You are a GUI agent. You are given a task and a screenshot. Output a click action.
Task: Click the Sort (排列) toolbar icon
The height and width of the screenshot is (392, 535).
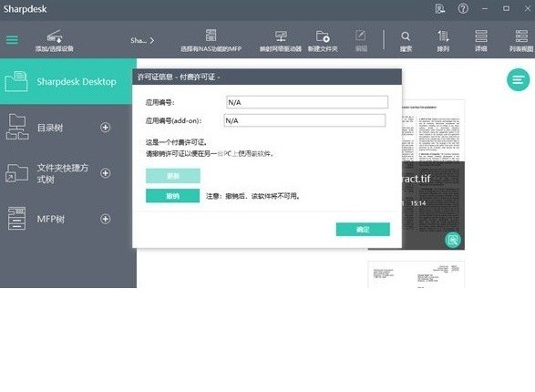pos(443,36)
